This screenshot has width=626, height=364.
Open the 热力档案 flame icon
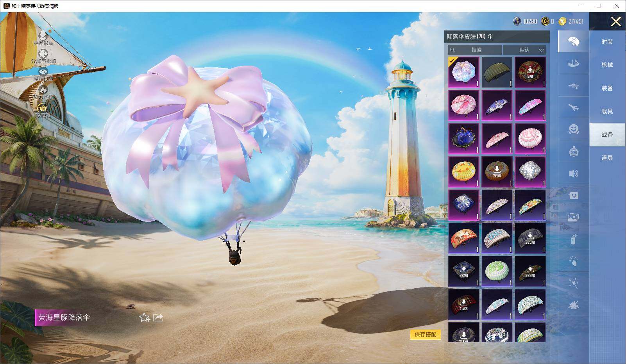tap(43, 92)
